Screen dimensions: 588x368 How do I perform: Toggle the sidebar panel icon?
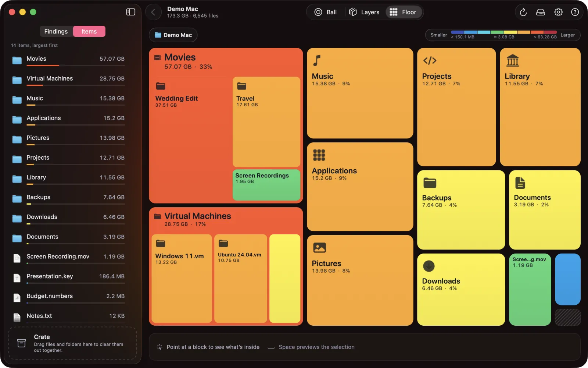click(130, 12)
